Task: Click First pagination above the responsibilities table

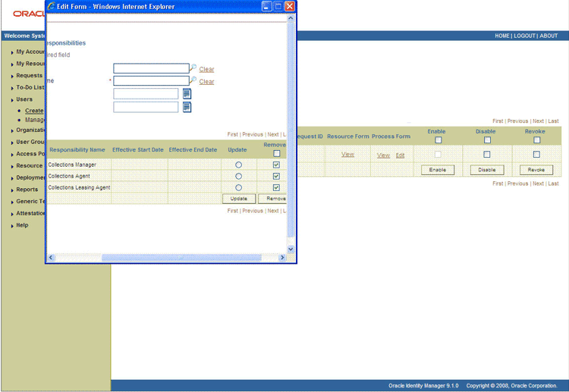Action: [233, 134]
